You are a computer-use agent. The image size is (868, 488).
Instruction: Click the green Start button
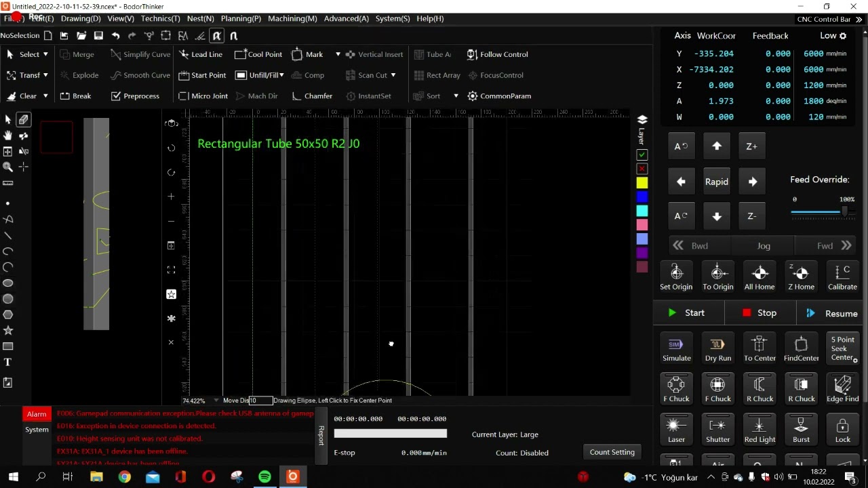[x=687, y=313]
